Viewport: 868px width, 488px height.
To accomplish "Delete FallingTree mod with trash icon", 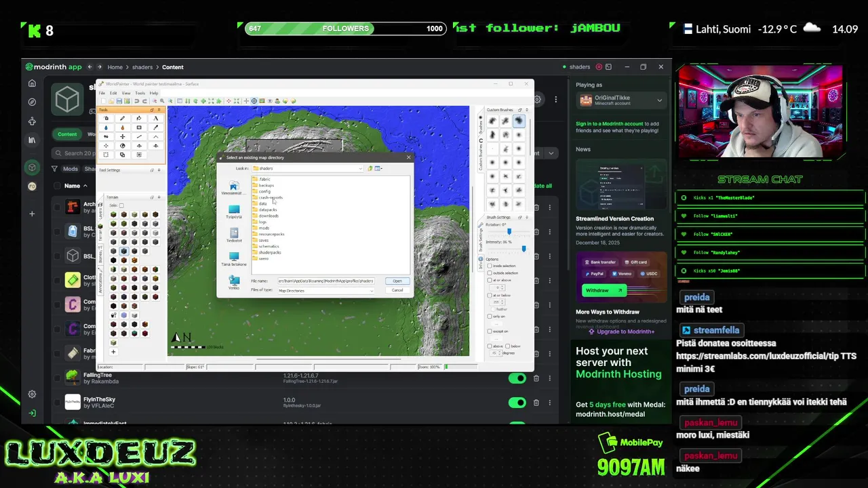I will tap(536, 378).
